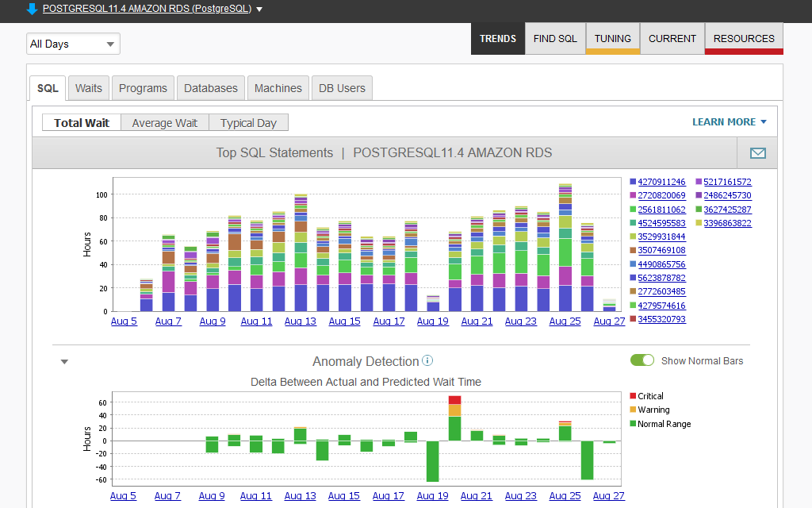
Task: Switch to the Waits tab
Action: 88,88
